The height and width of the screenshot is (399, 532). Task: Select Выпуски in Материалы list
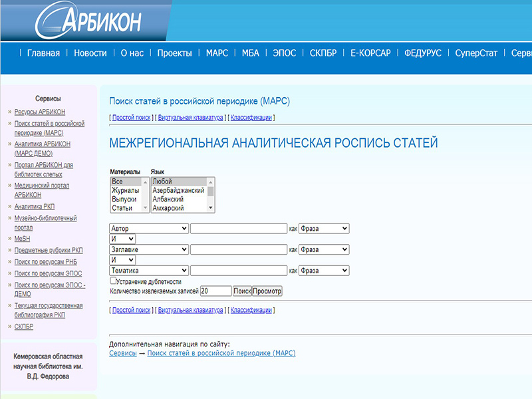[x=126, y=199]
